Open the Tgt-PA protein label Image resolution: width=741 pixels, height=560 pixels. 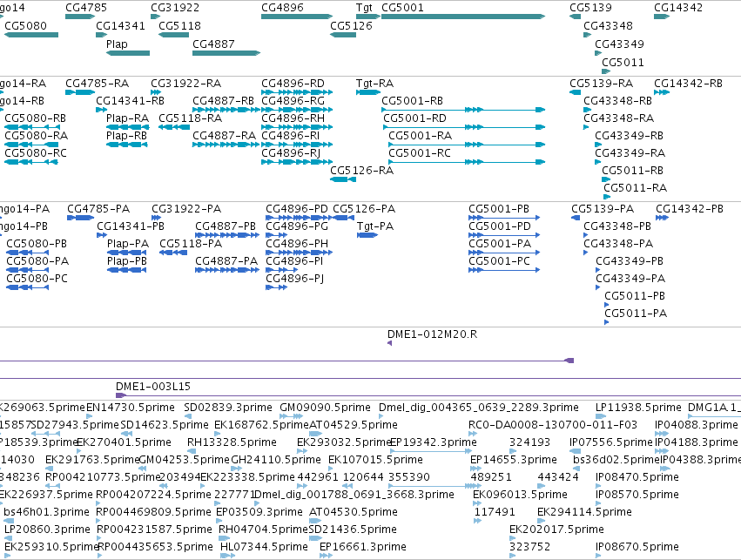pyautogui.click(x=375, y=226)
